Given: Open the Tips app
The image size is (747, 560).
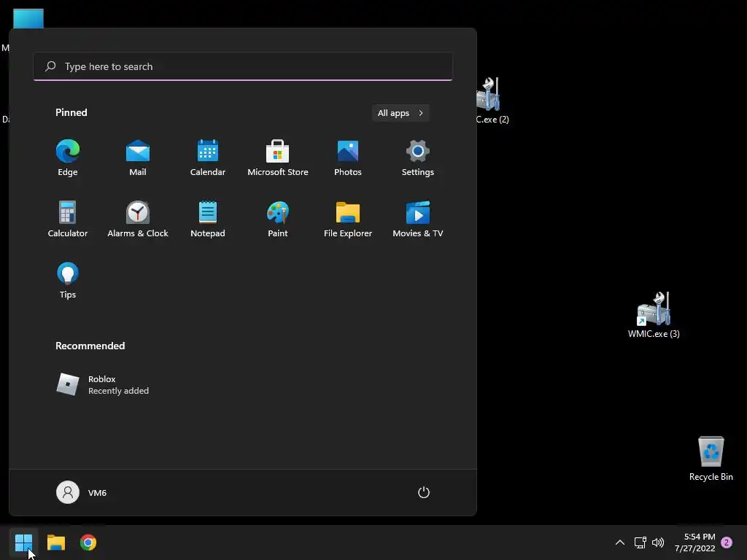Looking at the screenshot, I should (68, 281).
